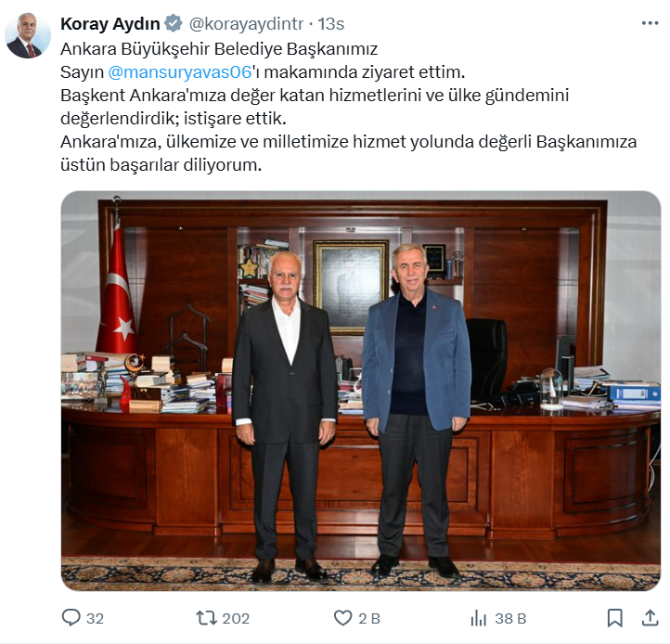670x644 pixels.
Task: Click the 32 replies count
Action: [x=95, y=618]
